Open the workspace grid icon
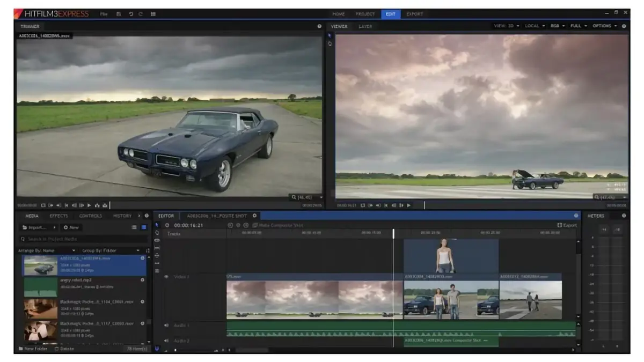This screenshot has height=362, width=644. [x=153, y=14]
